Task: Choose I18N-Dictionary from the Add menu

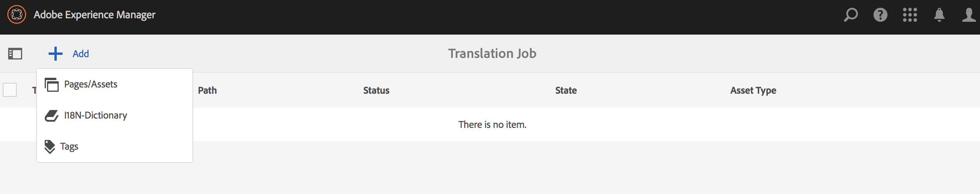Action: 96,115
